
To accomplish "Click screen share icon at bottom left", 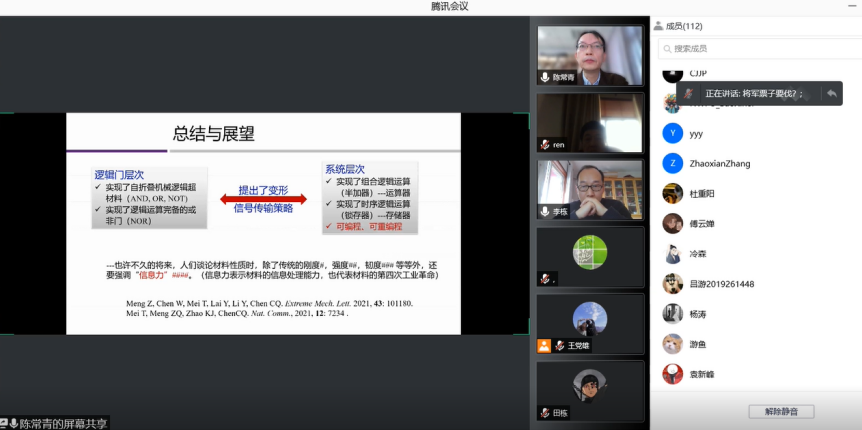I will (x=4, y=423).
